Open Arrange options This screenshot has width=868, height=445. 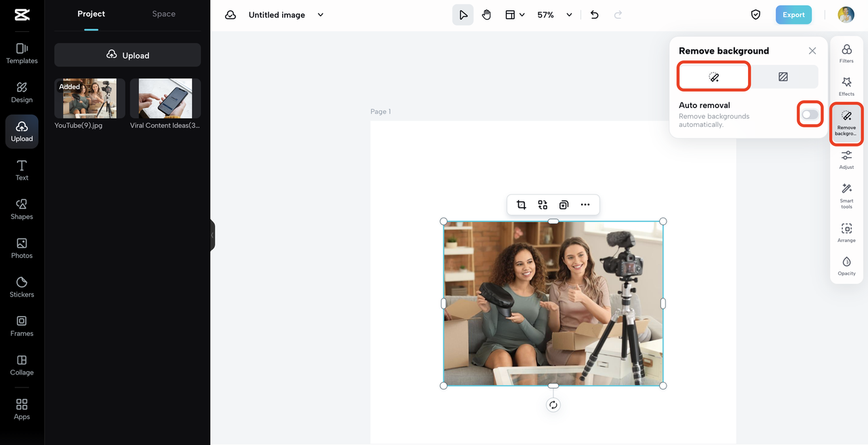point(846,233)
